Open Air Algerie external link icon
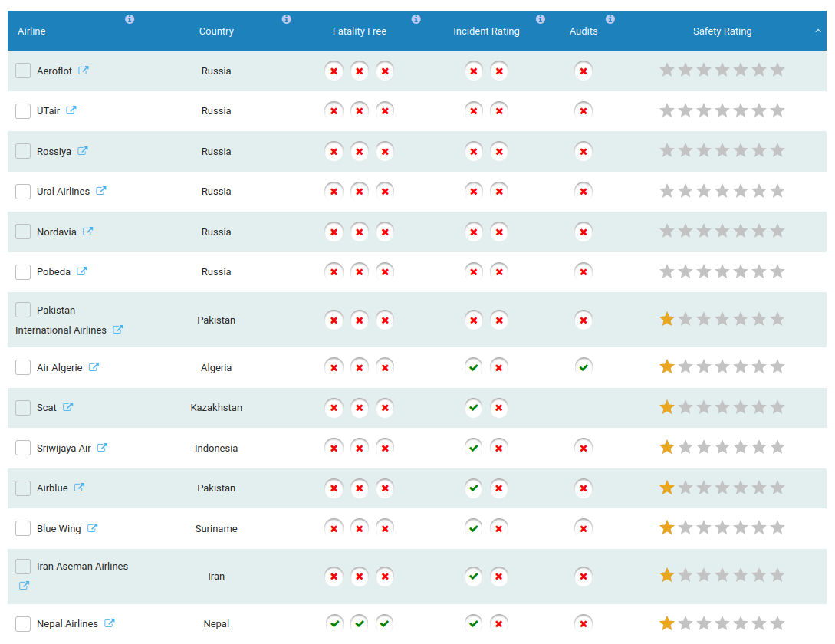 coord(94,367)
